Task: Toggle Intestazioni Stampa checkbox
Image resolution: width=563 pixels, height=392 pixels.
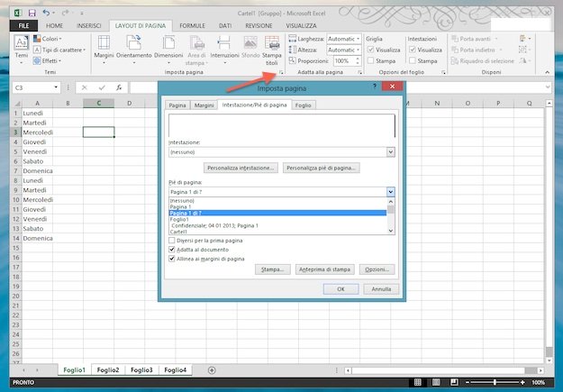Action: [413, 60]
